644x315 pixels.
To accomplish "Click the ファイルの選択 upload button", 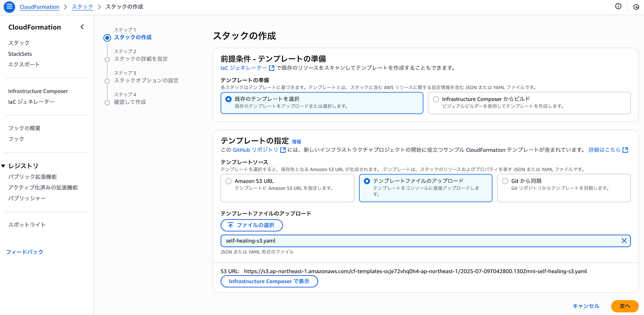I will (x=252, y=225).
